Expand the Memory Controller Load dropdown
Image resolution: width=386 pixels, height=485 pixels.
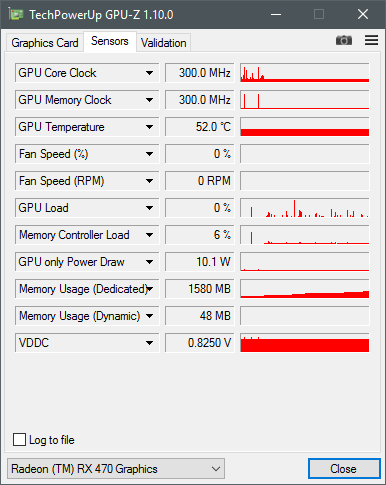pyautogui.click(x=150, y=235)
